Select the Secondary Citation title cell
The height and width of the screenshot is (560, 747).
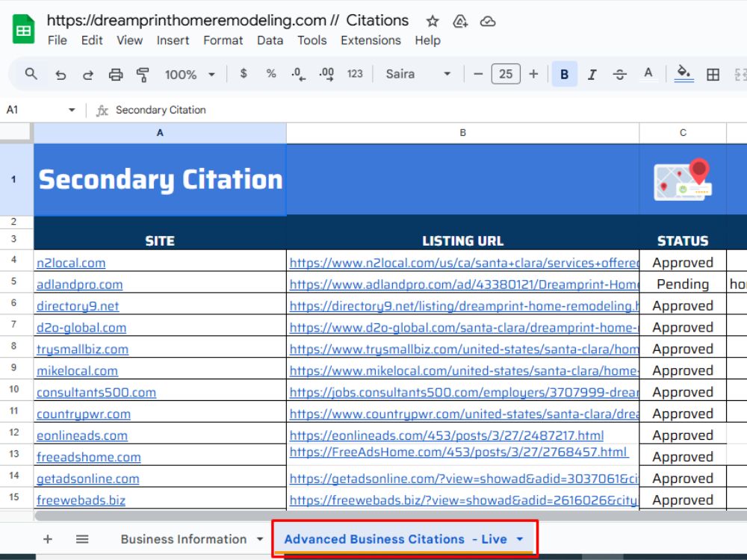(x=160, y=179)
